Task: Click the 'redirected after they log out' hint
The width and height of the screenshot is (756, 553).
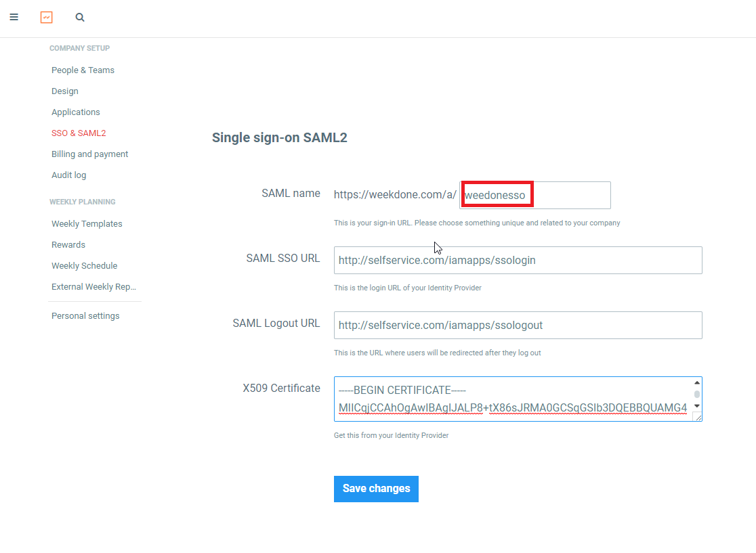Action: 438,353
